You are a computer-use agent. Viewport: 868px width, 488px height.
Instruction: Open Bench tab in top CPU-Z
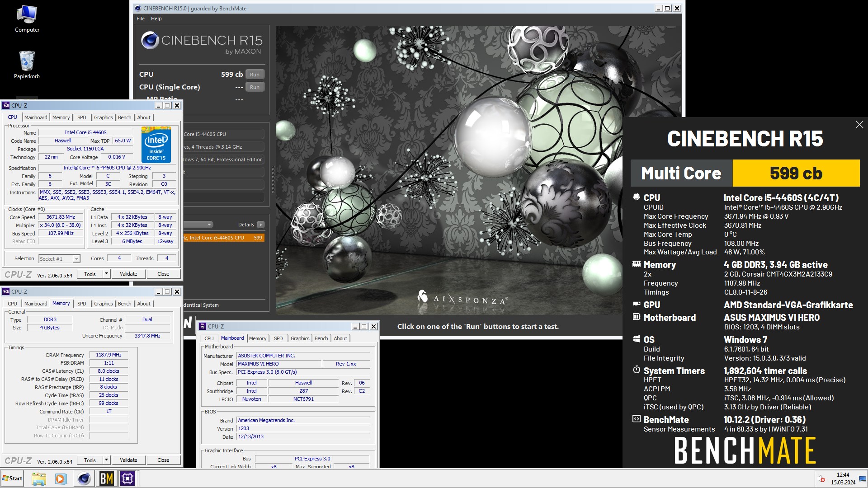pyautogui.click(x=125, y=117)
